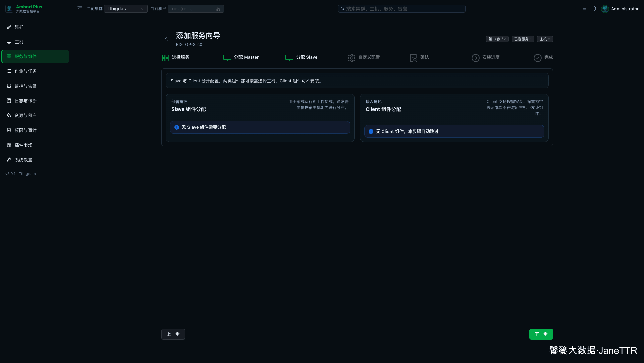This screenshot has height=363, width=644.
Task: Click the 上一步 button
Action: click(x=173, y=334)
